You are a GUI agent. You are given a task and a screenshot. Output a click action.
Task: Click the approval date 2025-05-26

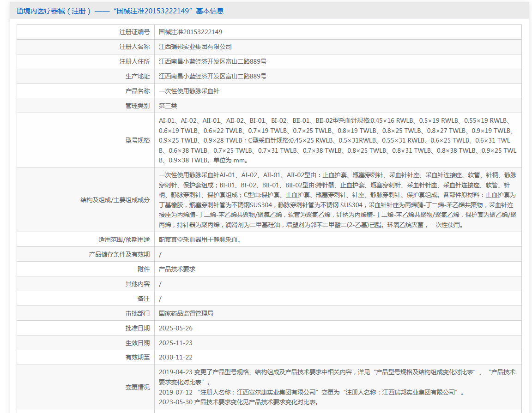coord(175,328)
